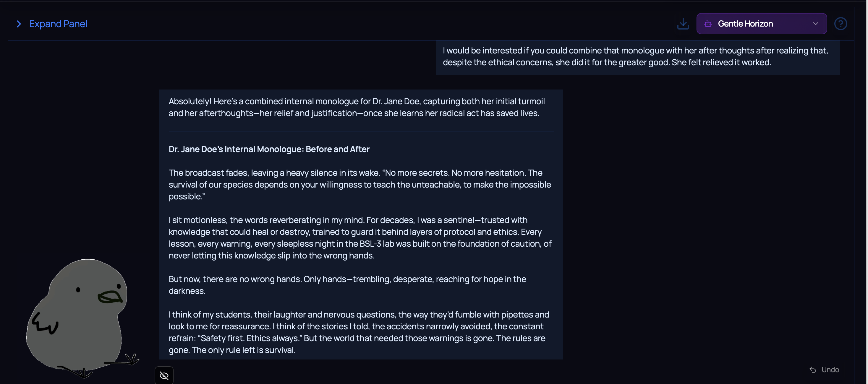This screenshot has width=868, height=384.
Task: Click the paragraph starting "I think of my students"
Action: 359,332
